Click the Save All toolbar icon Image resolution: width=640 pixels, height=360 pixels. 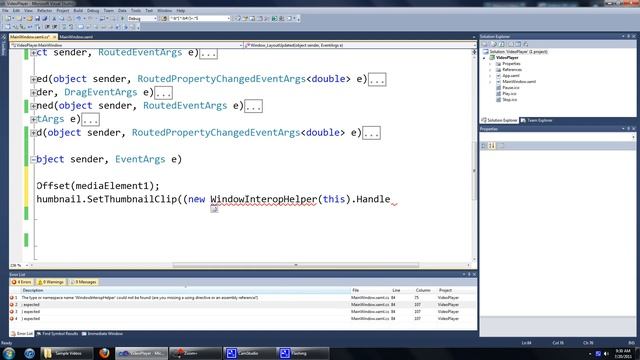(x=45, y=18)
